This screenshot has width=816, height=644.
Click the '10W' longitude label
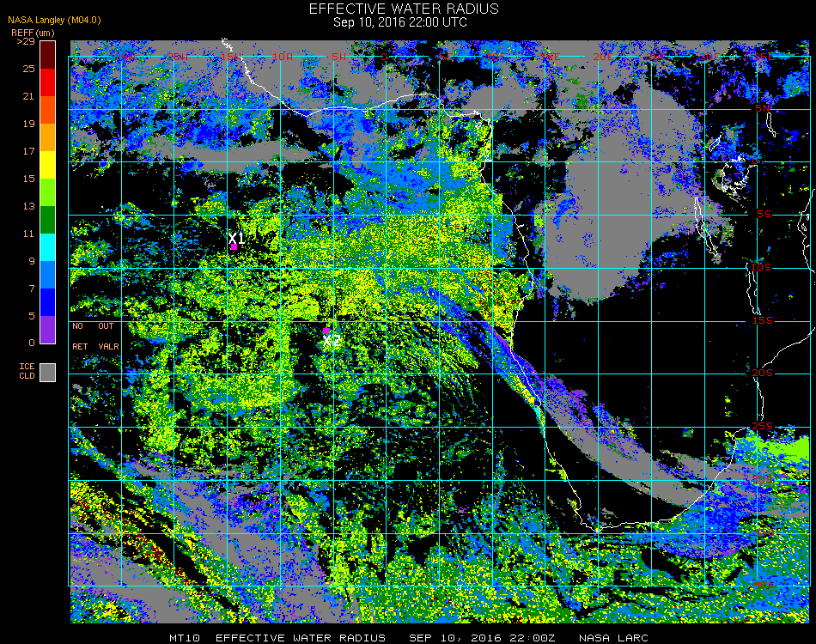click(283, 57)
